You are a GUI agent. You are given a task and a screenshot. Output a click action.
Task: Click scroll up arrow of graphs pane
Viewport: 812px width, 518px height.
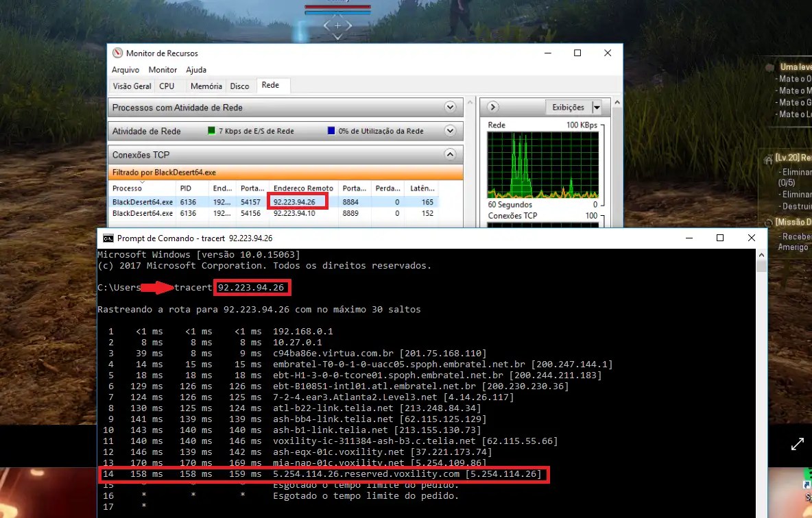pos(617,103)
